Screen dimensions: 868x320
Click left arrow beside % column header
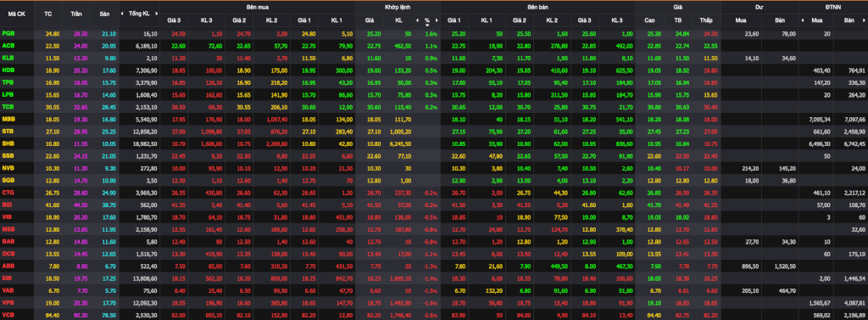417,20
